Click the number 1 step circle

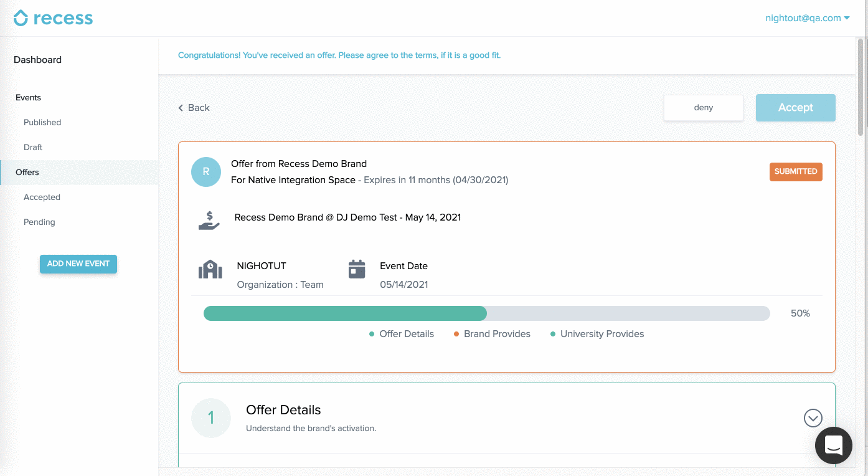(211, 418)
